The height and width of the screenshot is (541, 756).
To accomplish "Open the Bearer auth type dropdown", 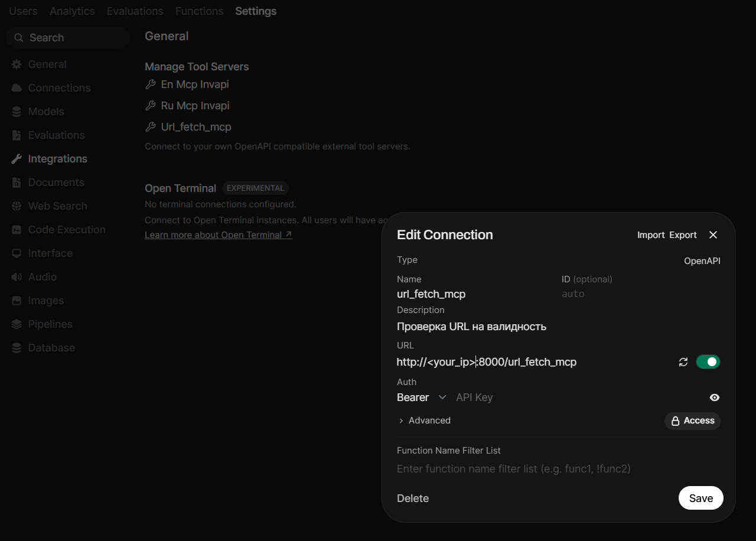I will [x=421, y=397].
